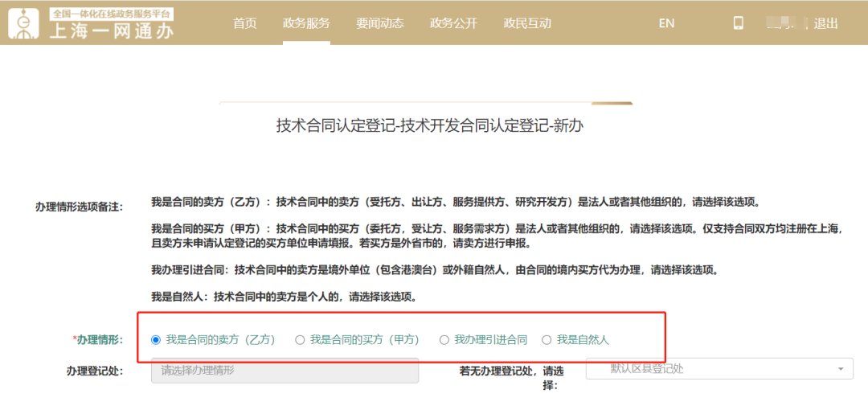The image size is (868, 402).
Task: Click the 上海一网通办 logo icon
Action: tap(24, 23)
